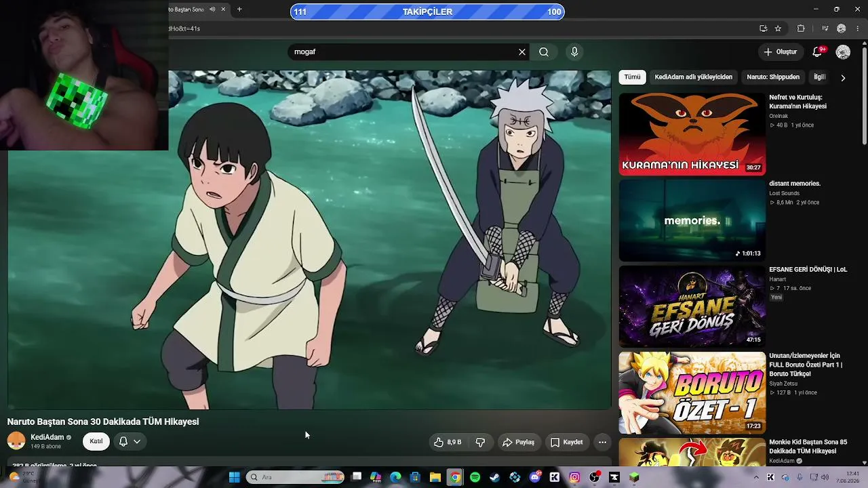The height and width of the screenshot is (488, 868).
Task: Open the Minecraft block icon in taskbar
Action: (x=634, y=477)
